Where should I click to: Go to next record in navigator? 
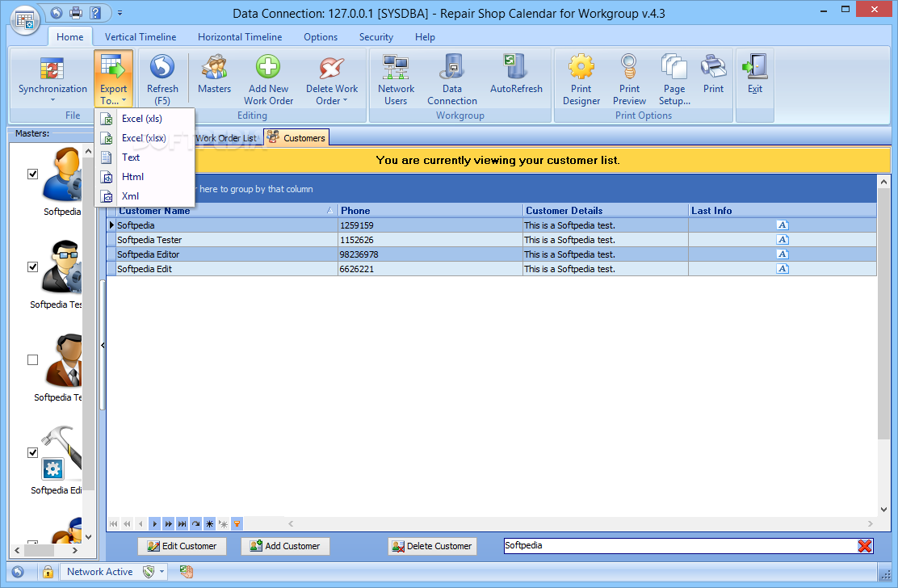pyautogui.click(x=154, y=524)
